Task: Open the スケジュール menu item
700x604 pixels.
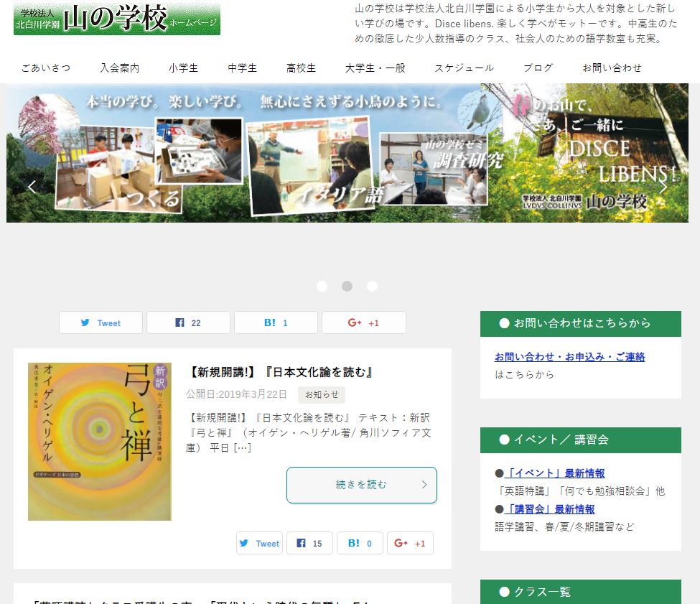Action: pos(465,68)
